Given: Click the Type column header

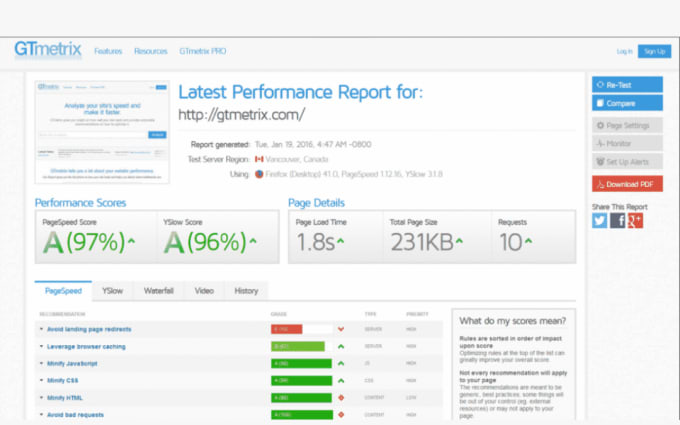Looking at the screenshot, I should pyautogui.click(x=370, y=314).
